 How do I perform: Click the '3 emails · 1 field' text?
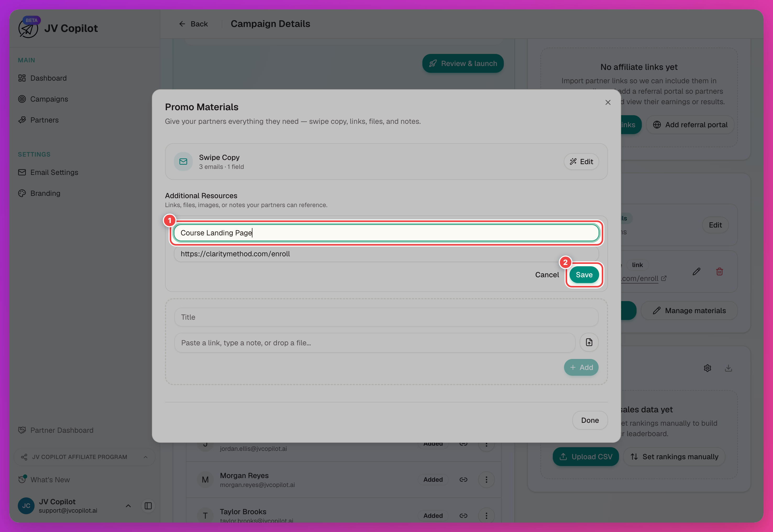point(221,167)
